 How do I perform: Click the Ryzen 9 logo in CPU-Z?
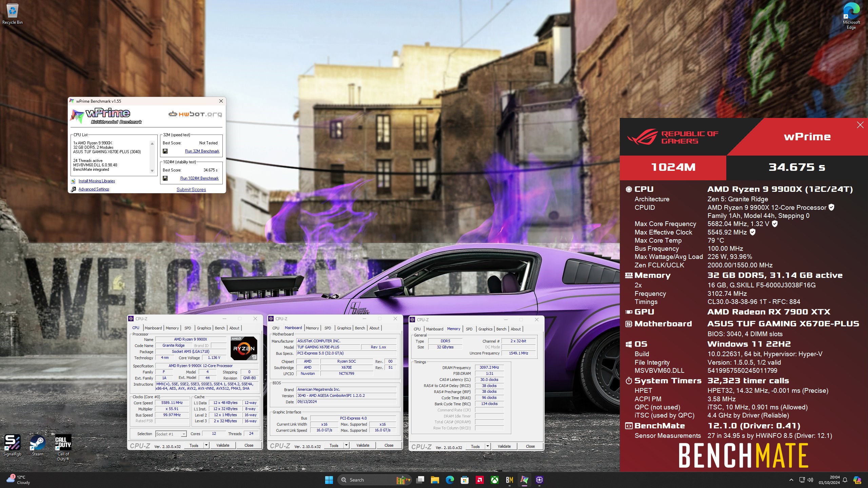coord(244,348)
